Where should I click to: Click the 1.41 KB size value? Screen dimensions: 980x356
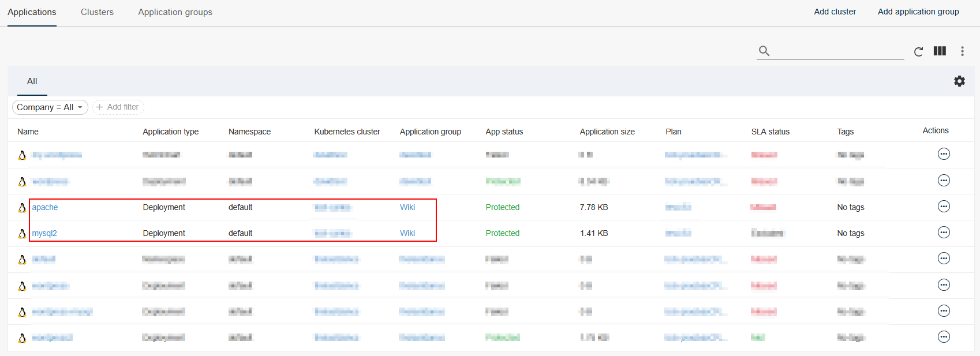coord(594,233)
